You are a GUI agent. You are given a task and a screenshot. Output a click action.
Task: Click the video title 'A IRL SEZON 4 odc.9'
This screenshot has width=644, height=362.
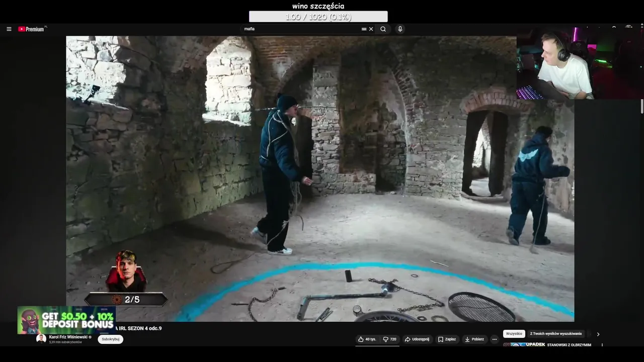(x=138, y=328)
